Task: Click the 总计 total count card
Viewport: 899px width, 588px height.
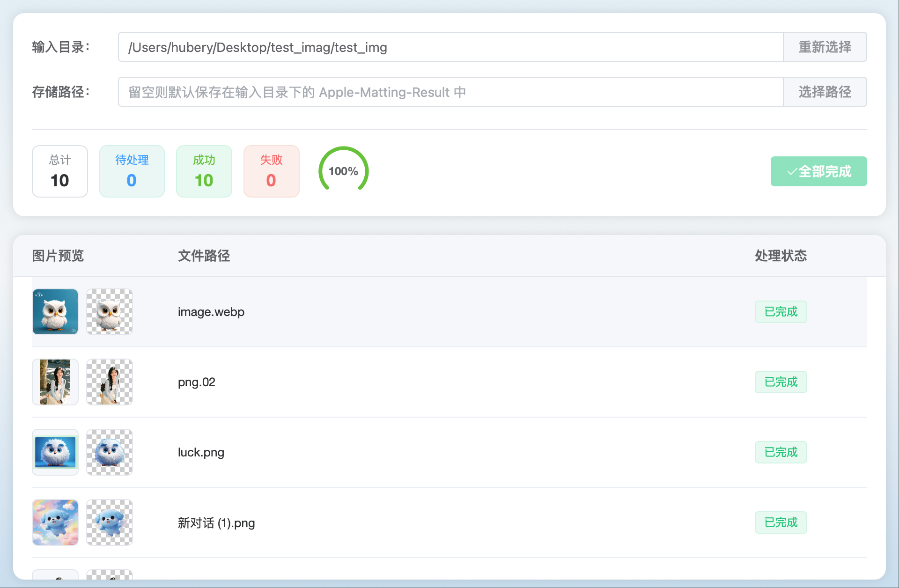Action: tap(60, 171)
